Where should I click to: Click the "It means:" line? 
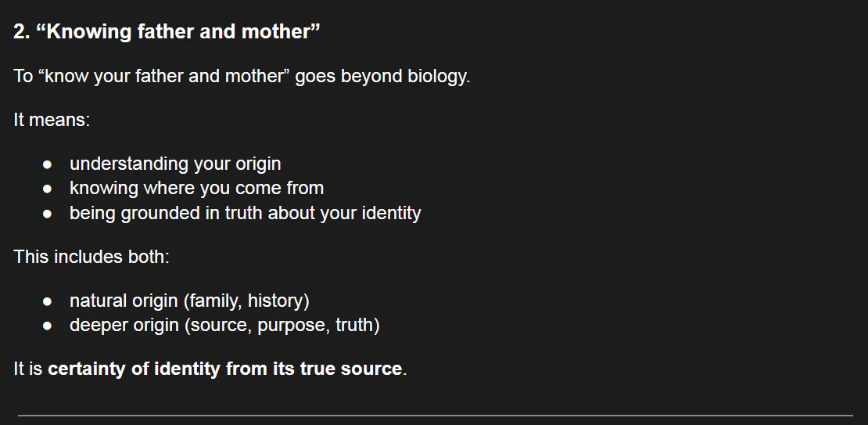[52, 121]
